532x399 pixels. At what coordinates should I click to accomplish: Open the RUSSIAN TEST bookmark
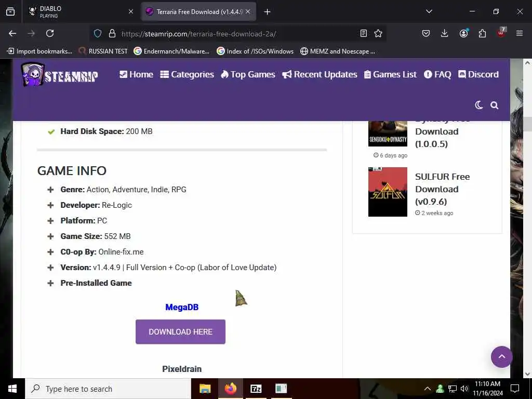tap(103, 51)
